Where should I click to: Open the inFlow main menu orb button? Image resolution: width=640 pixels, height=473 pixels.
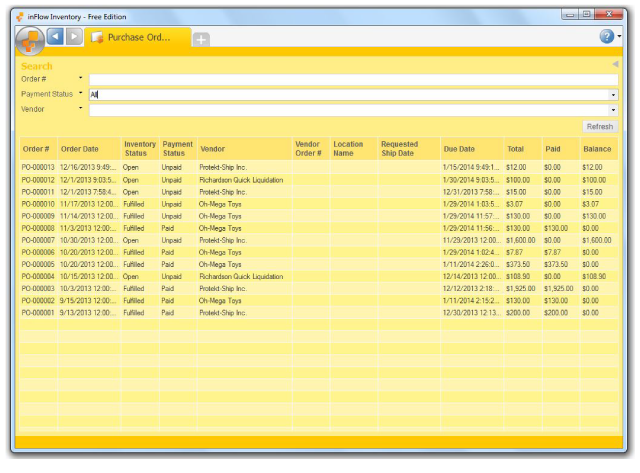pos(29,41)
